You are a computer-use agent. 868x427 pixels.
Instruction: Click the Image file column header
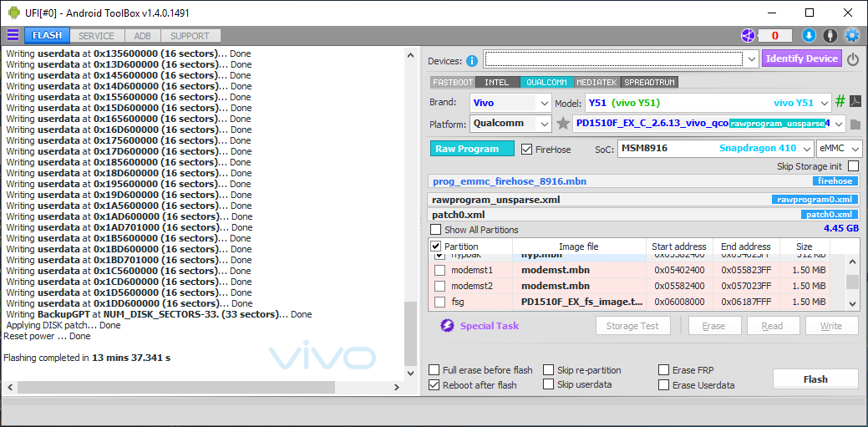click(578, 247)
